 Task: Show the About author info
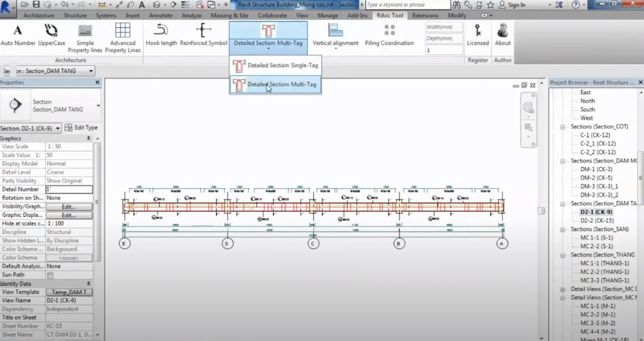(x=503, y=35)
